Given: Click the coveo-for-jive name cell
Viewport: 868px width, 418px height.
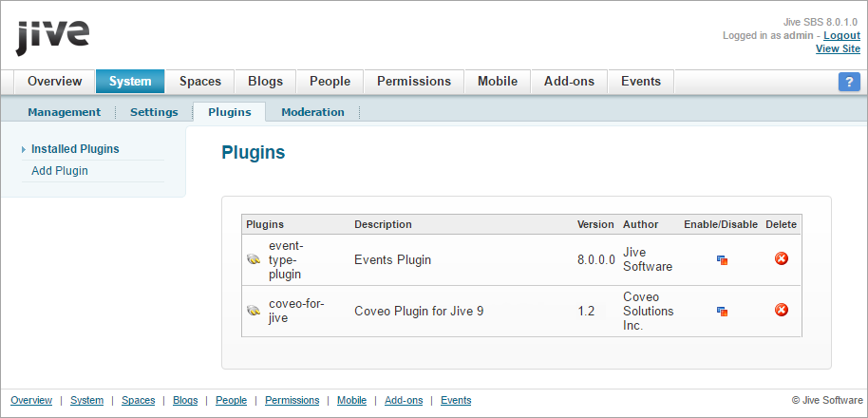Looking at the screenshot, I should pyautogui.click(x=296, y=312).
